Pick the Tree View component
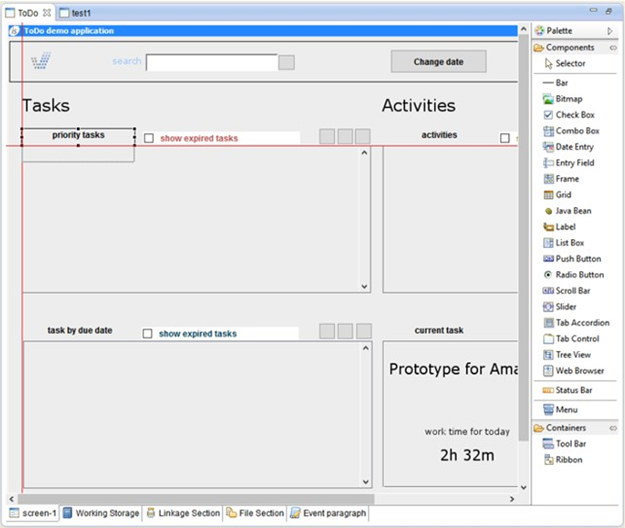This screenshot has height=528, width=625. tap(573, 355)
